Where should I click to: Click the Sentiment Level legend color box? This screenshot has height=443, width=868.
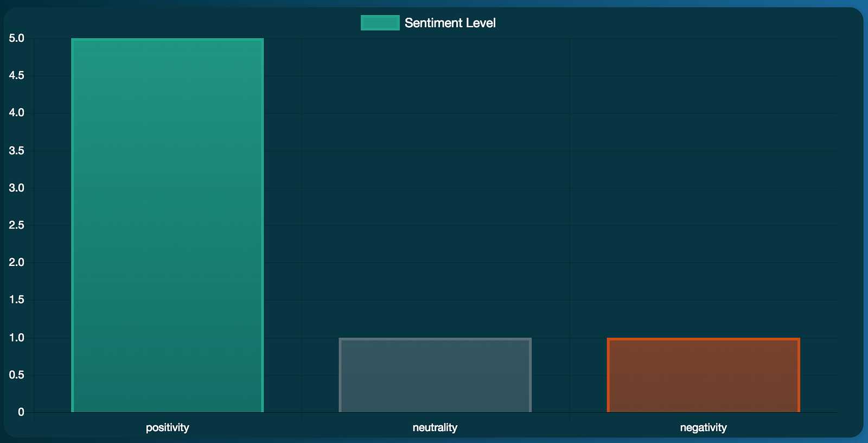[380, 23]
